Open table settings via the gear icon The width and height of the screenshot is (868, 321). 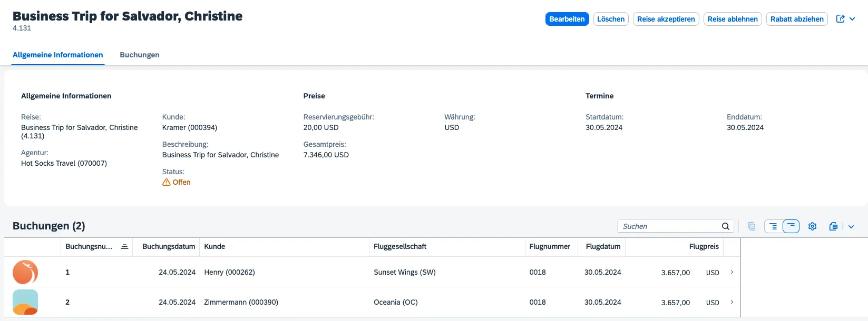(812, 226)
